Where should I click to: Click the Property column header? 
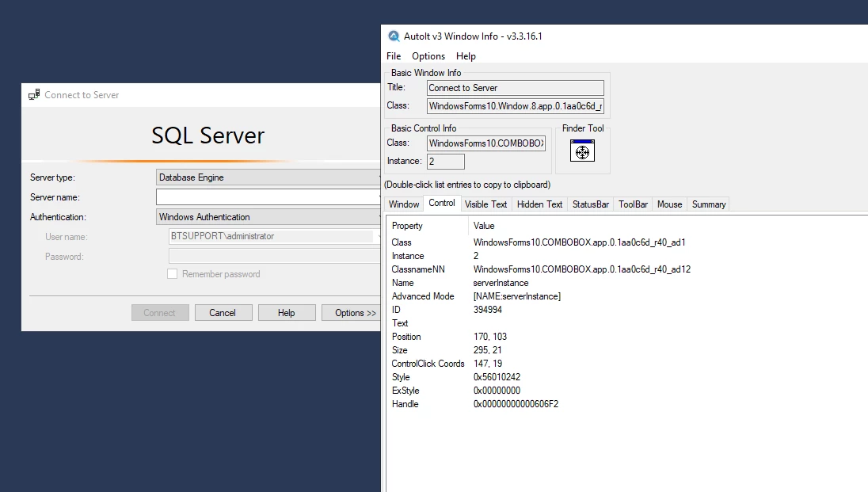point(427,226)
